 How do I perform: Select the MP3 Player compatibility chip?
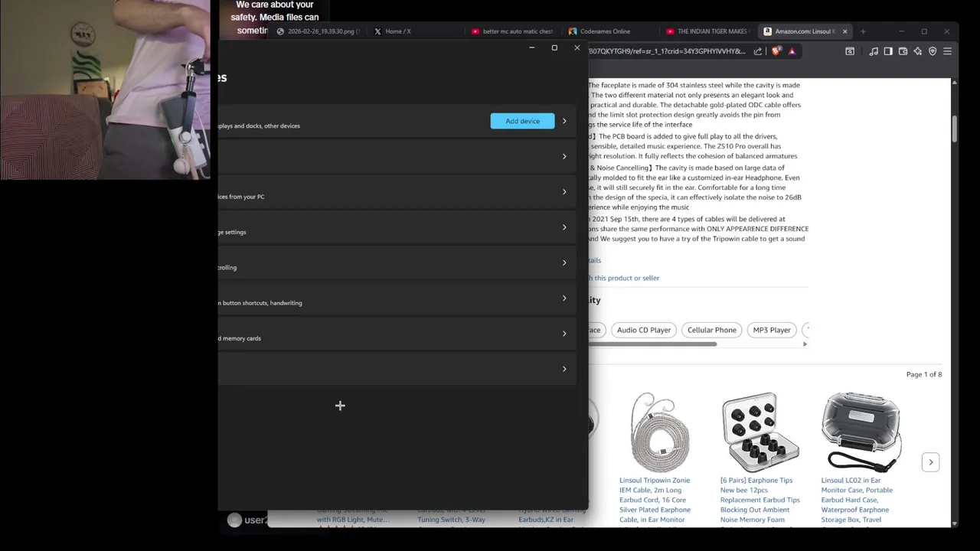pyautogui.click(x=772, y=330)
